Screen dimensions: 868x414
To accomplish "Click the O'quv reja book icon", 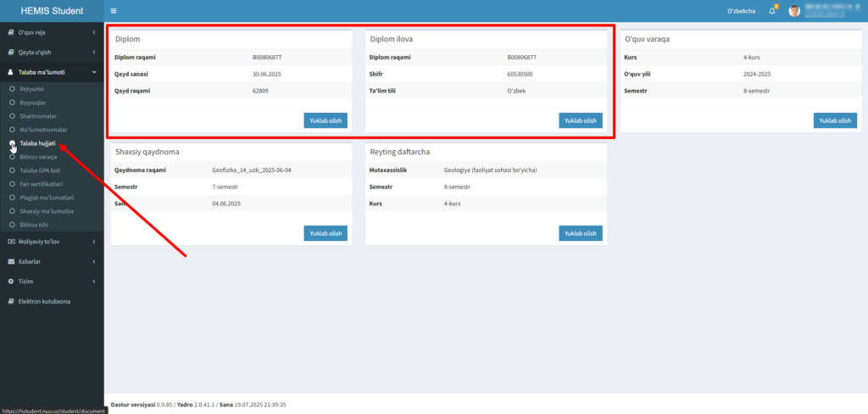I will 11,32.
